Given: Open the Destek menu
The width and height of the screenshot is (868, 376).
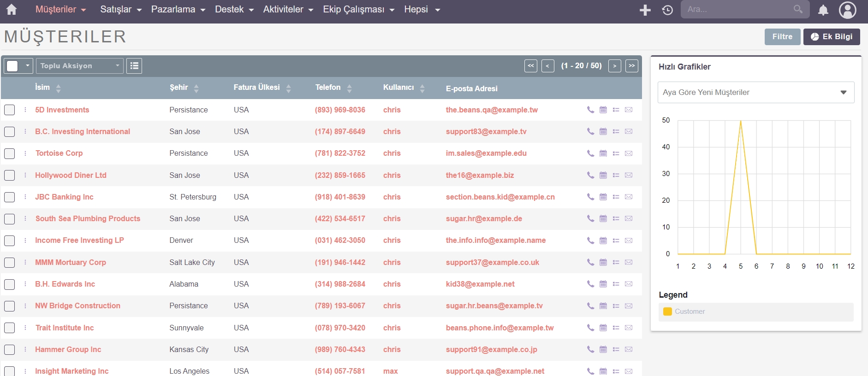Looking at the screenshot, I should [234, 9].
